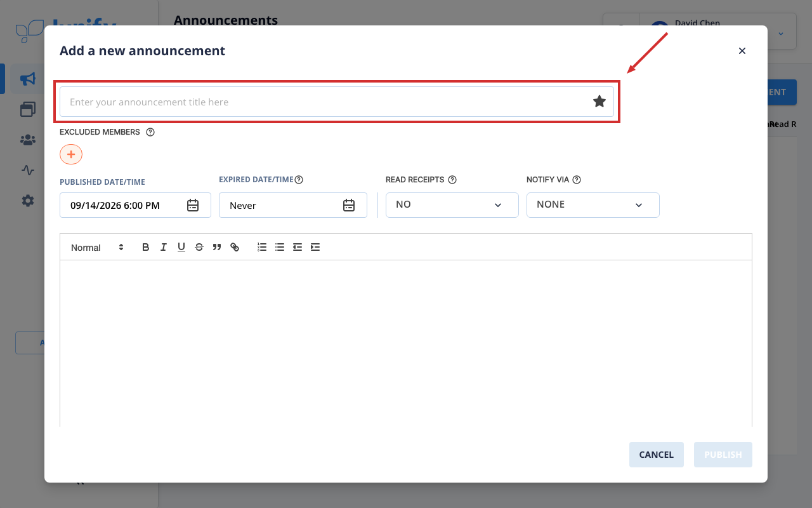This screenshot has height=508, width=812.
Task: Open the activity pulse icon in sidebar
Action: (x=27, y=170)
